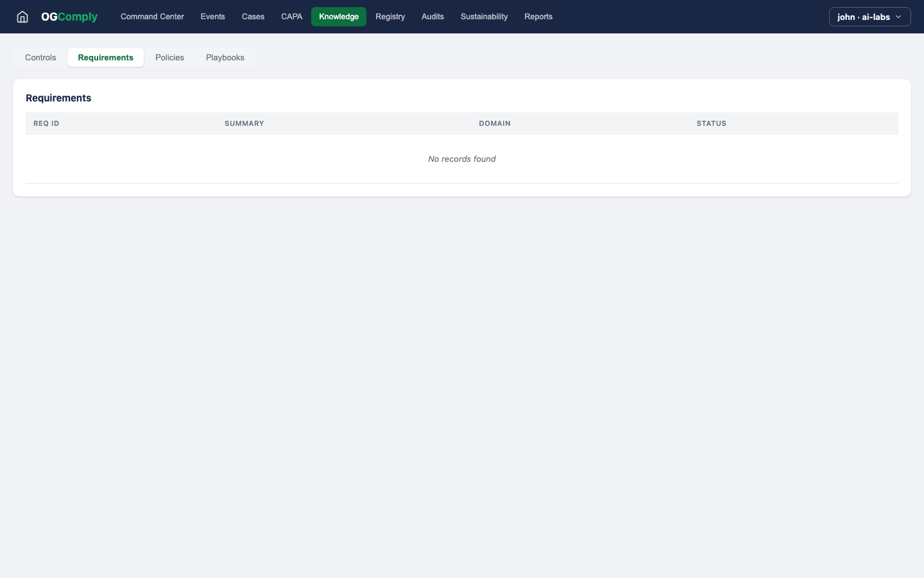Open the Sustainability page
924x578 pixels.
tap(484, 17)
